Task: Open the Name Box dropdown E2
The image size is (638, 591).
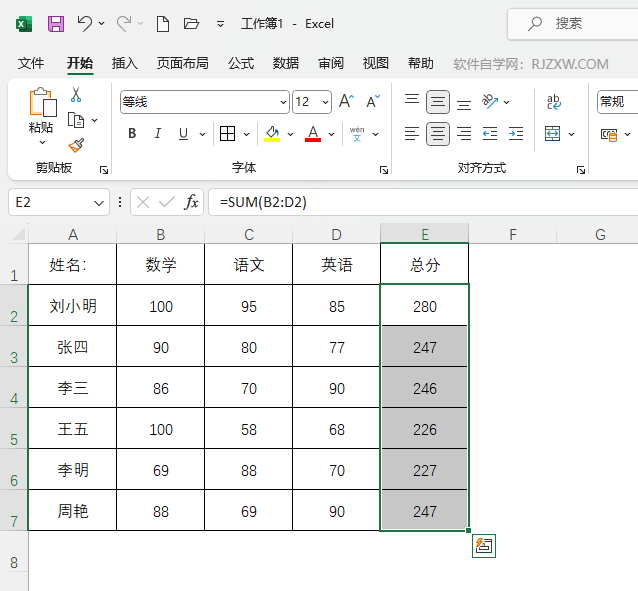Action: click(x=98, y=203)
